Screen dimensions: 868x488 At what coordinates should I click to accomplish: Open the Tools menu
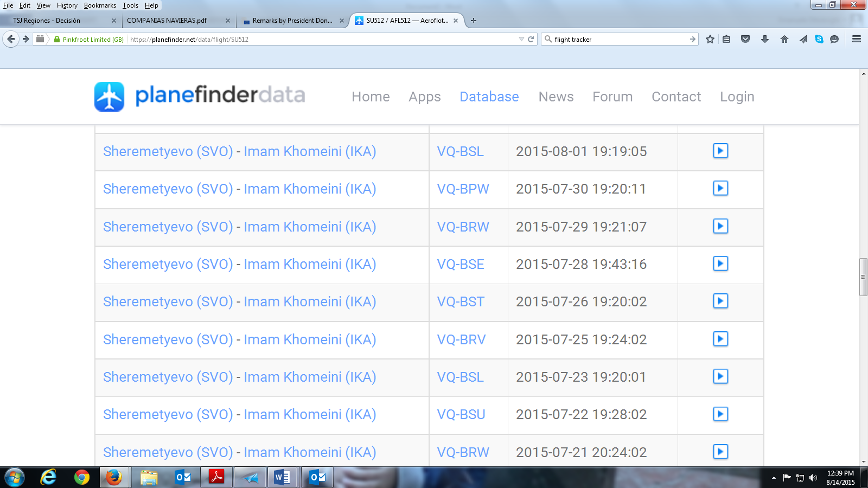(130, 5)
